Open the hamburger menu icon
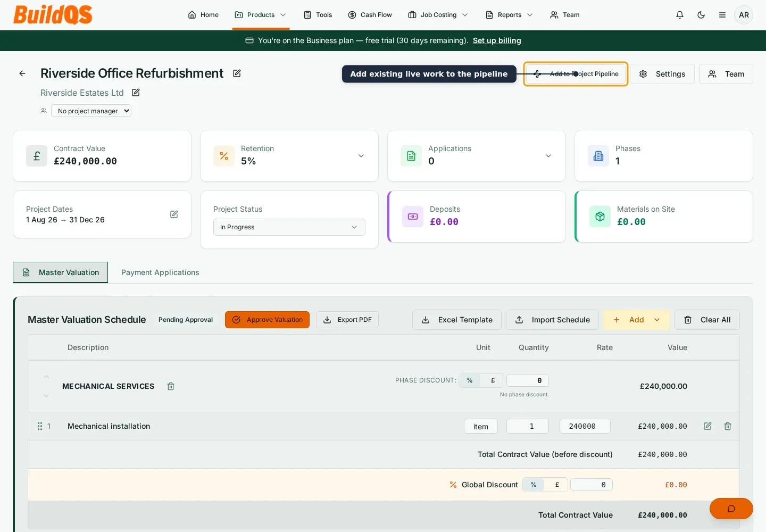766x532 pixels. 722,15
